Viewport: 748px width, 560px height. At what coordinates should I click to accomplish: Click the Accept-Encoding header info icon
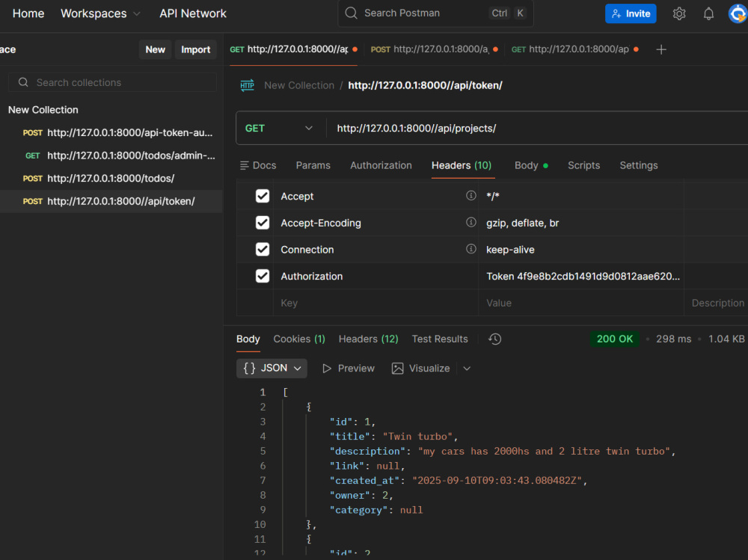click(x=470, y=222)
